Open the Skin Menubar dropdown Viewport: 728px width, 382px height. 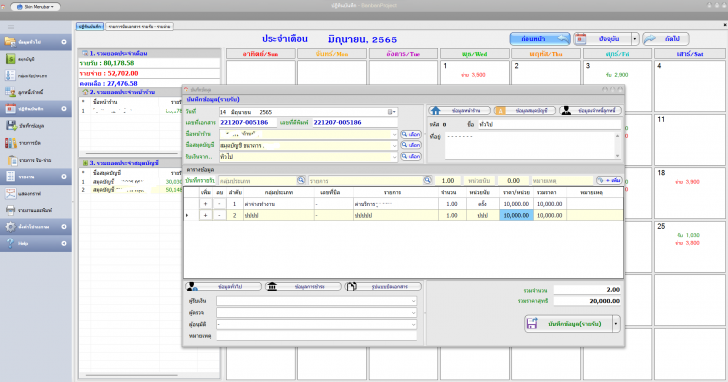click(35, 6)
